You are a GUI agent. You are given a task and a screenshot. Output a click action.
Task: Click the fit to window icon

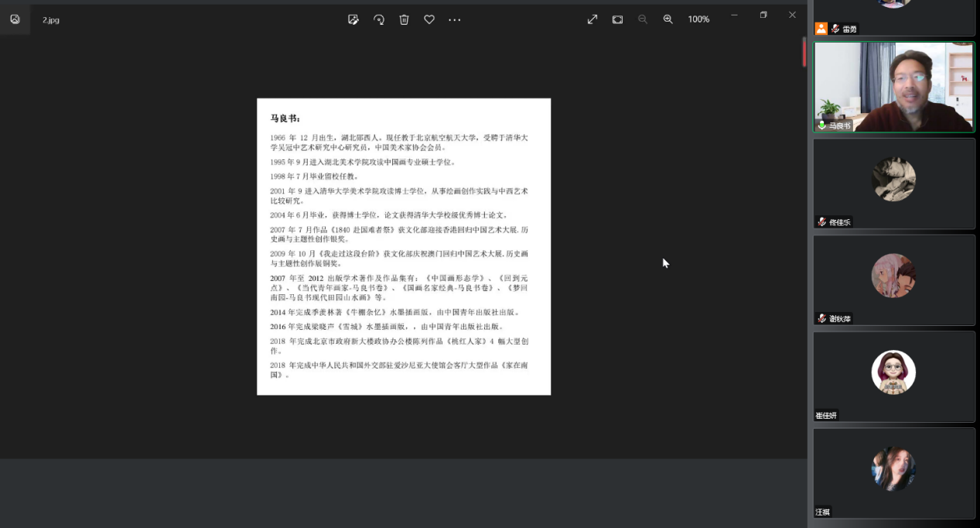pos(617,19)
